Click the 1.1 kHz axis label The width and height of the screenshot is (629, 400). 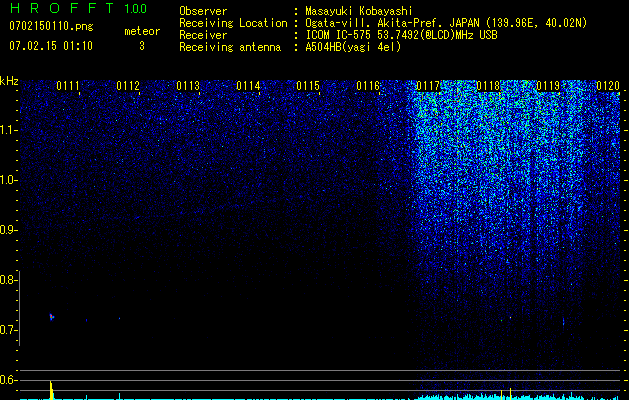[x=7, y=130]
